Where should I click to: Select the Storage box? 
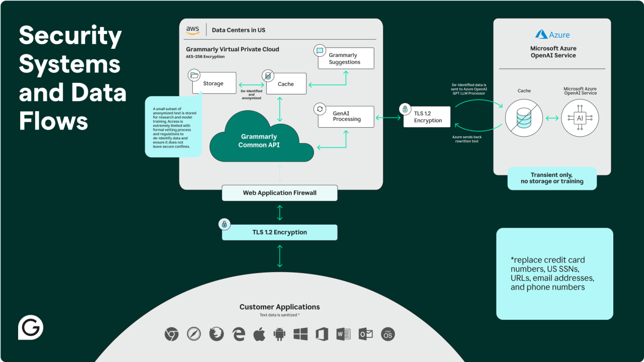click(214, 83)
